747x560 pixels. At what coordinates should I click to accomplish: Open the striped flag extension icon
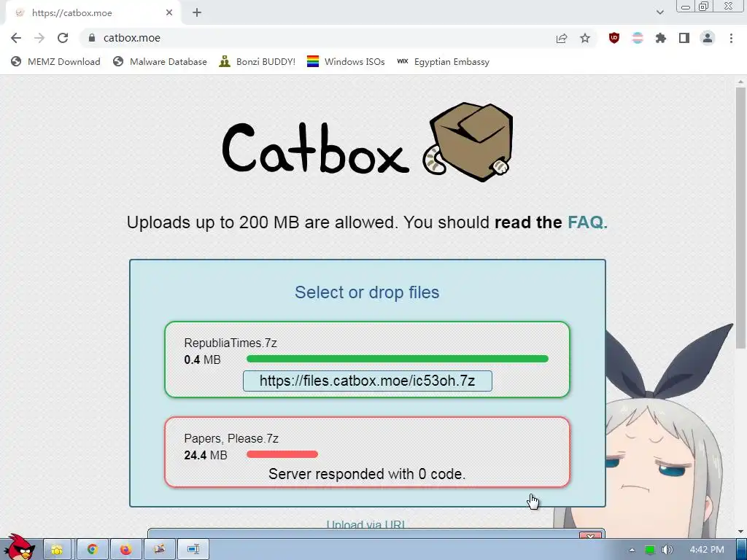coord(638,38)
